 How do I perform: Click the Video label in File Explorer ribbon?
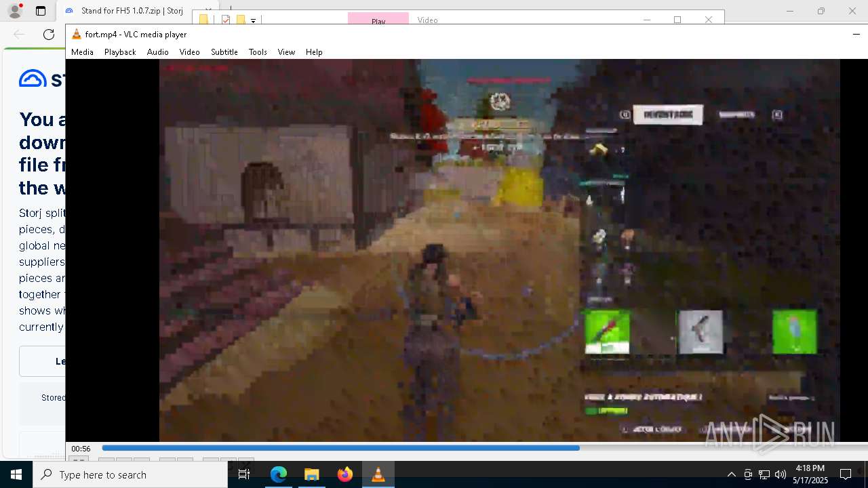(x=427, y=20)
